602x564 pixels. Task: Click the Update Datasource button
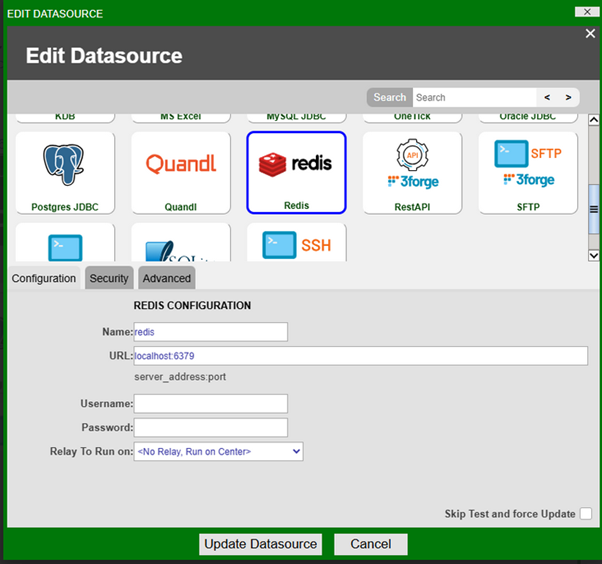coord(261,544)
